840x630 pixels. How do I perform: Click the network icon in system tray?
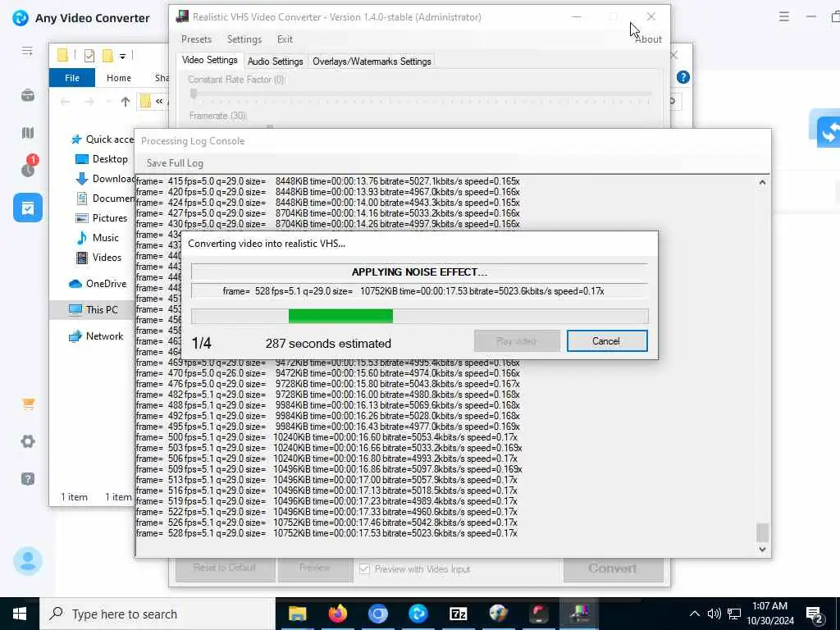pos(734,614)
